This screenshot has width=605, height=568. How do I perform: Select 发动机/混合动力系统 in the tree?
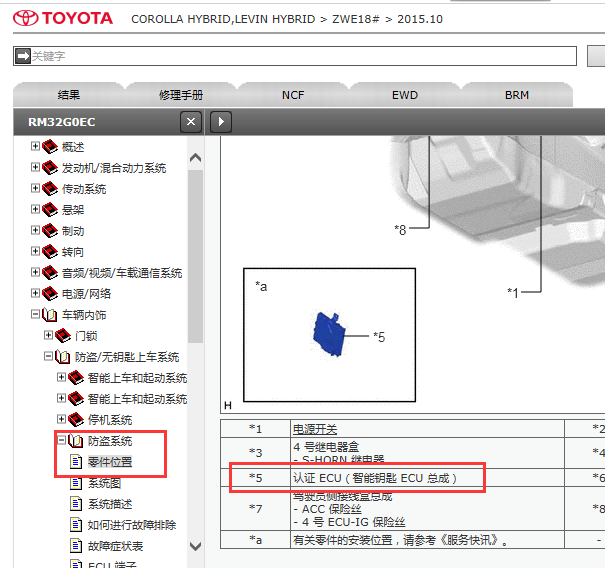pyautogui.click(x=114, y=168)
